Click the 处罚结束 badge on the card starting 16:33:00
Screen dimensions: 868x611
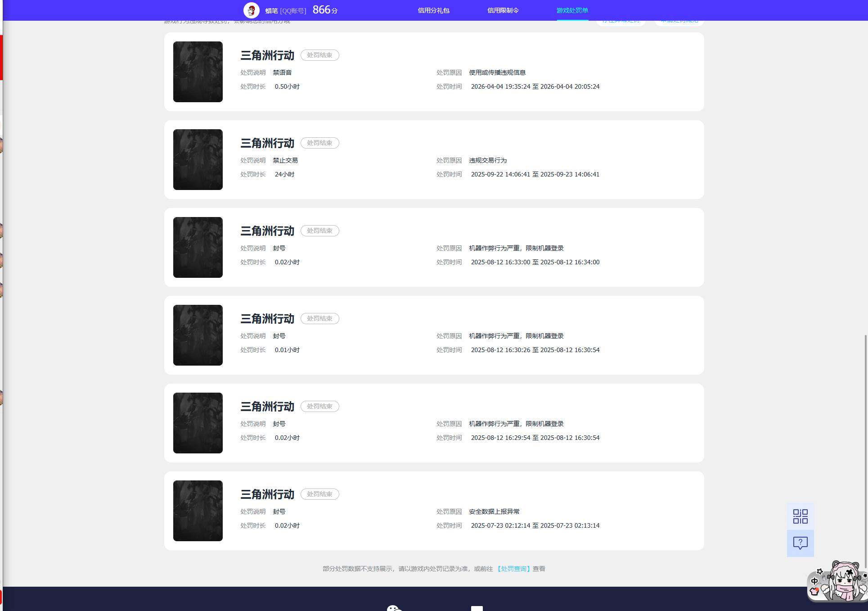click(x=319, y=231)
